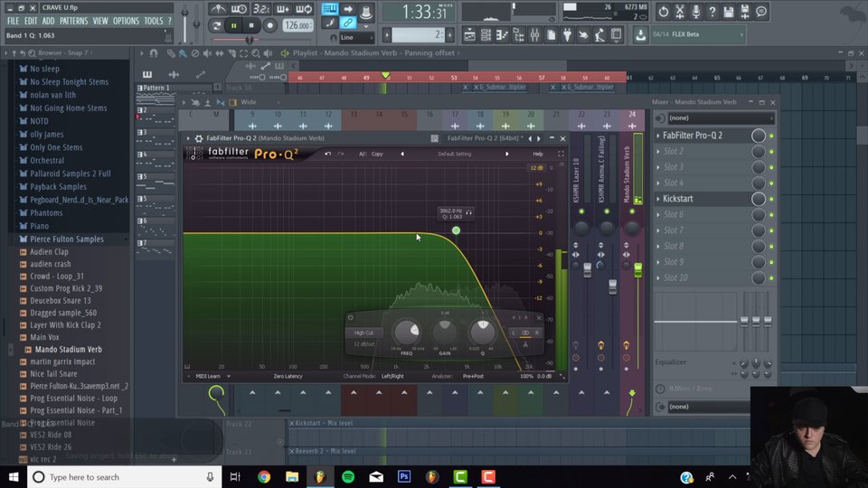Click Pro-Q next preset arrow
This screenshot has height=488, width=868.
pos(506,154)
